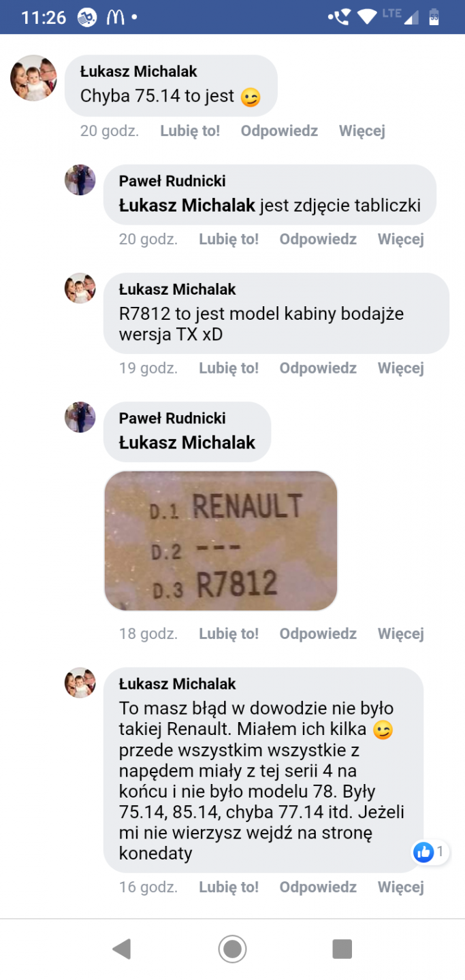The image size is (465, 980).
Task: Open Więcej for the 'Chyba 75.14' comment
Action: point(362,131)
